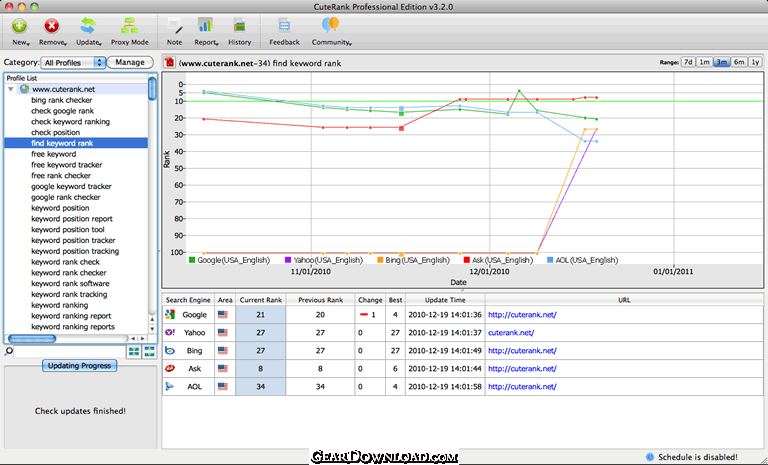The width and height of the screenshot is (768, 465).
Task: Select keyword 'keyword rank tracking'
Action: coord(69,294)
